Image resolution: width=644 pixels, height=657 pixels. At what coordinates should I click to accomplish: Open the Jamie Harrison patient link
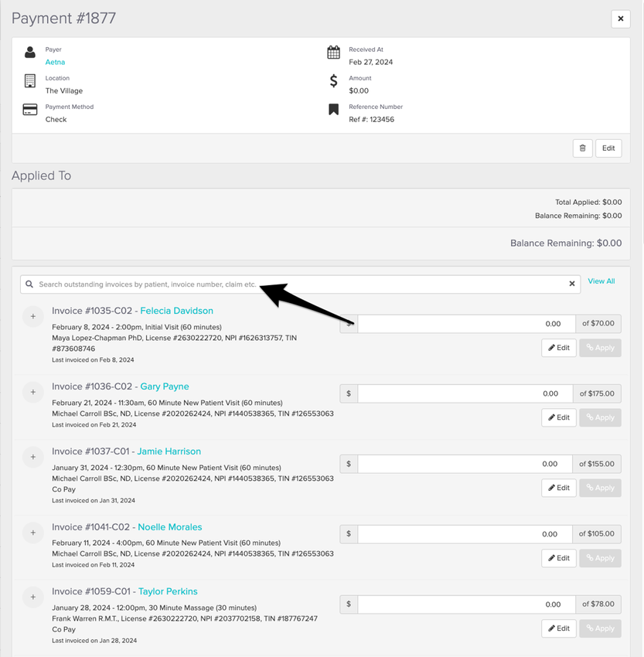click(170, 451)
